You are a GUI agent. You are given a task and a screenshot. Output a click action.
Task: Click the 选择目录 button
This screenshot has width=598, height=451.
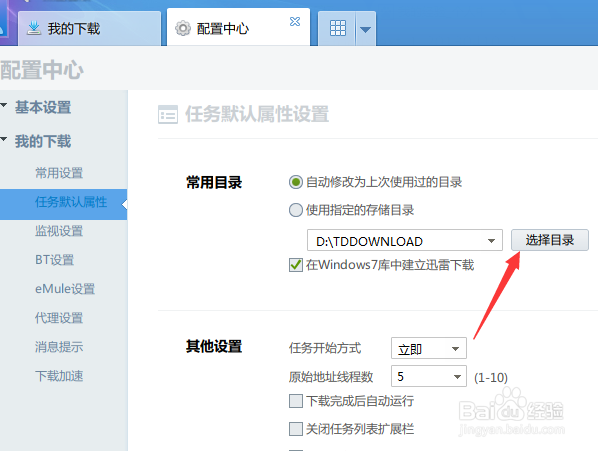(550, 240)
